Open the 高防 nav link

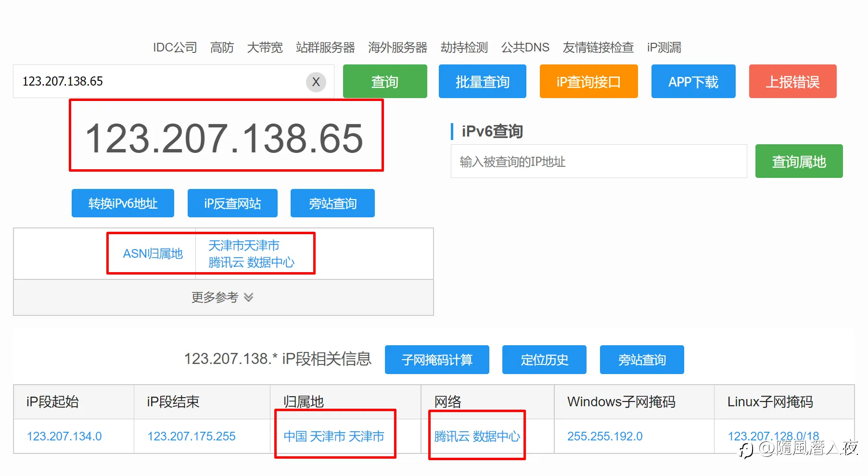click(222, 47)
